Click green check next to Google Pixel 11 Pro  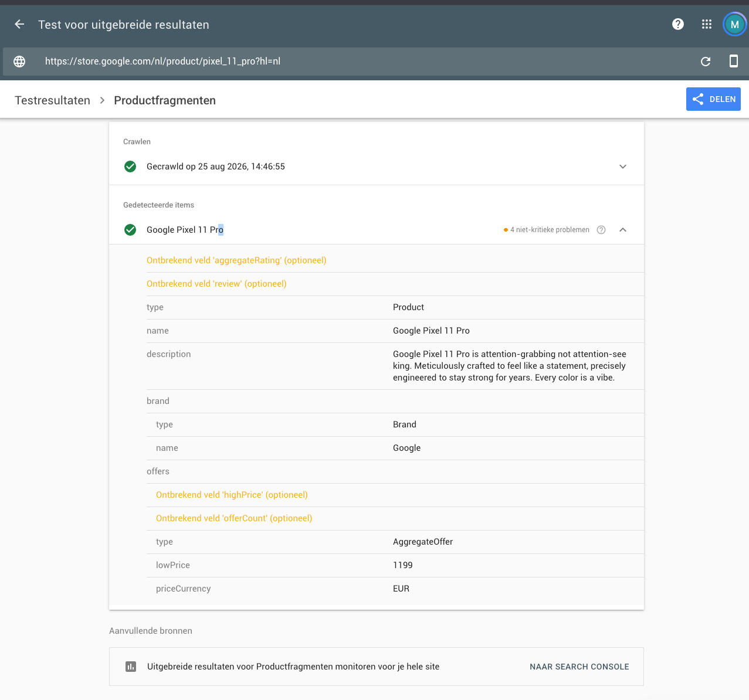(130, 230)
